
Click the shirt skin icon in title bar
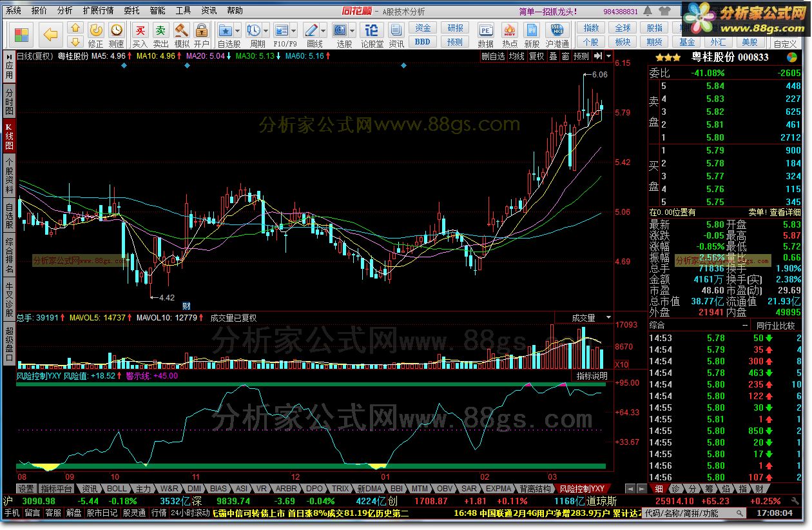click(664, 11)
